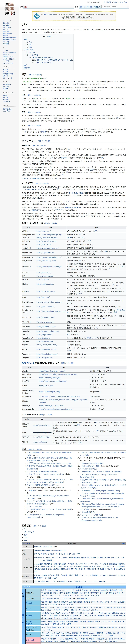Image resolution: width=129 pixels, height=644 pixels.
Task: Open 全ページ一覧 in sidebar
Action: [7, 29]
